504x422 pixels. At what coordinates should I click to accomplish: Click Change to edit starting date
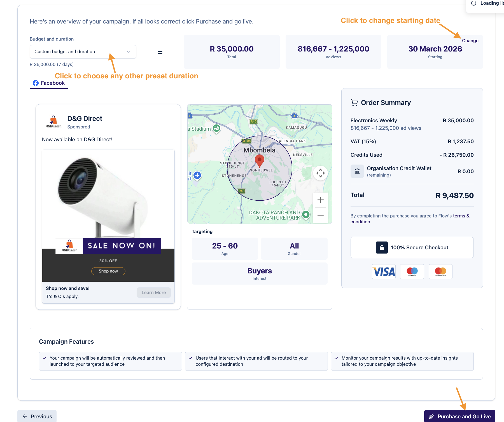[x=470, y=41]
